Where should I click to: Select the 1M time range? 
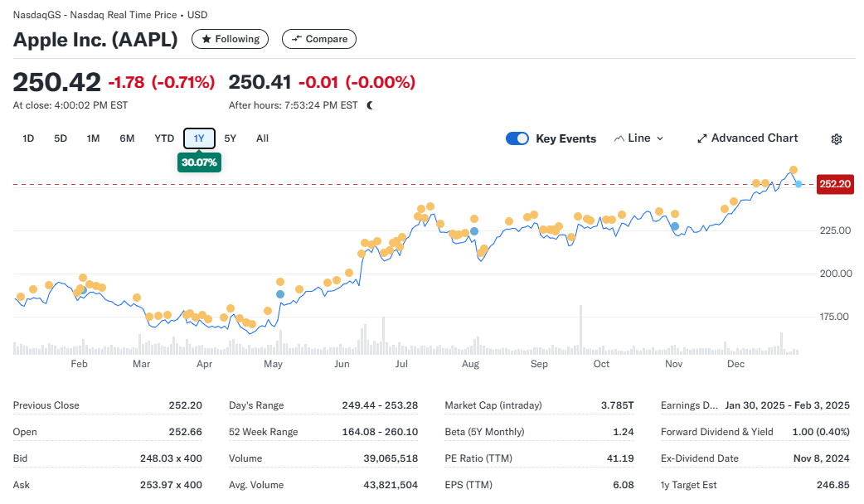[x=93, y=138]
